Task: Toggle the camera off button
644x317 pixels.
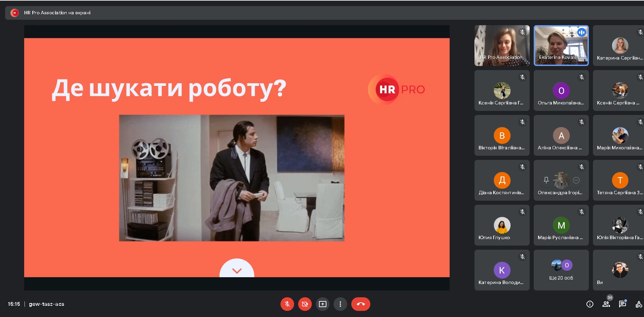Action: click(305, 304)
